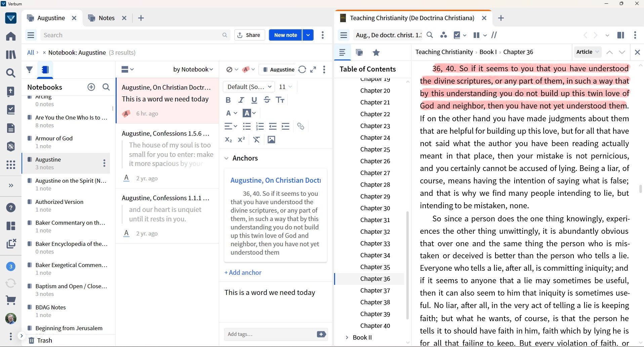
Task: Insert a numbered list in note
Action: click(x=260, y=126)
